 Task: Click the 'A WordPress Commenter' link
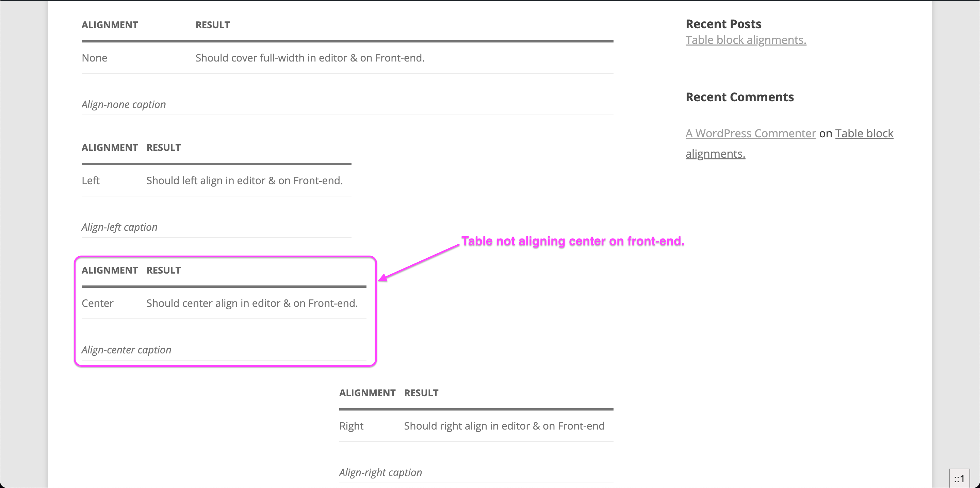click(x=751, y=134)
